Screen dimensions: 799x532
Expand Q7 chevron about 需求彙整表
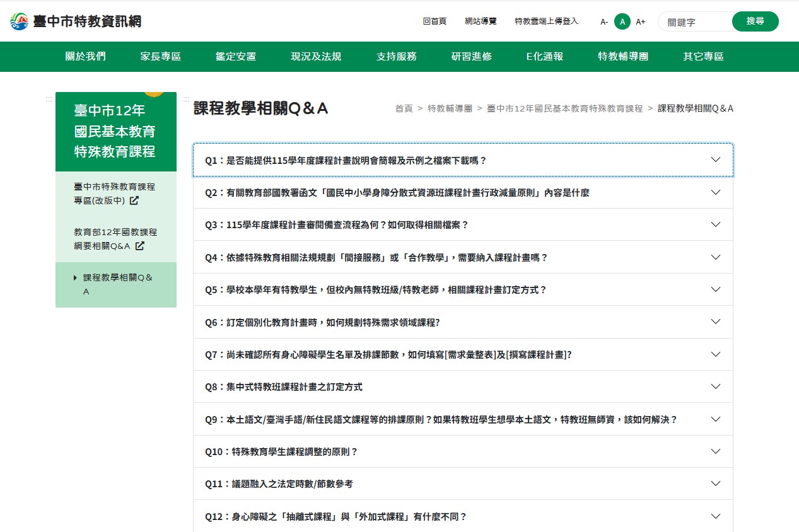(715, 354)
